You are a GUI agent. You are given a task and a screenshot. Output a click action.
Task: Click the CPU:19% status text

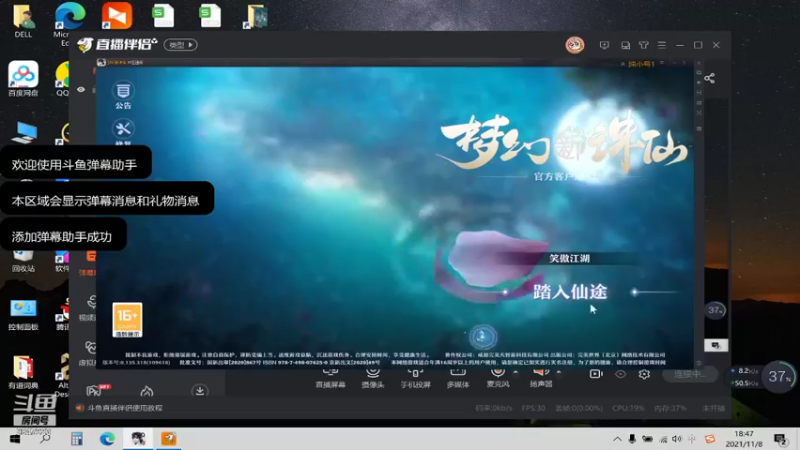point(629,408)
